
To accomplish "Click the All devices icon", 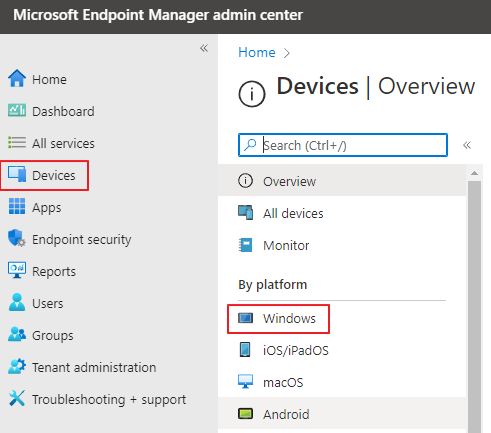I will coord(245,213).
